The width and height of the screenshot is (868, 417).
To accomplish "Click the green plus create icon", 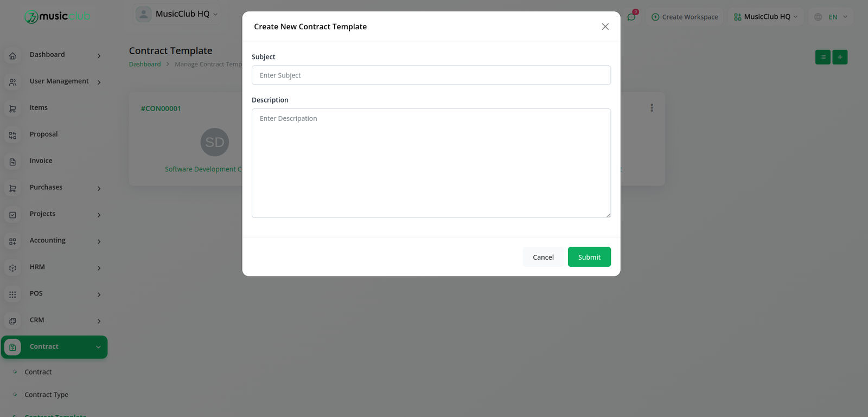I will (840, 57).
